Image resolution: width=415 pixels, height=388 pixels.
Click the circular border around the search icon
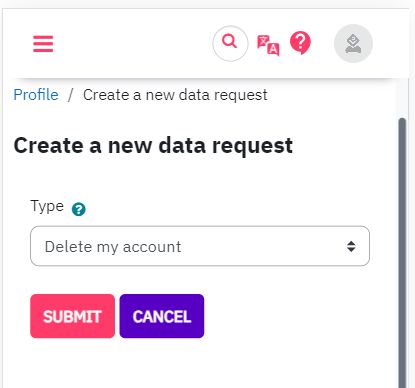(x=230, y=28)
